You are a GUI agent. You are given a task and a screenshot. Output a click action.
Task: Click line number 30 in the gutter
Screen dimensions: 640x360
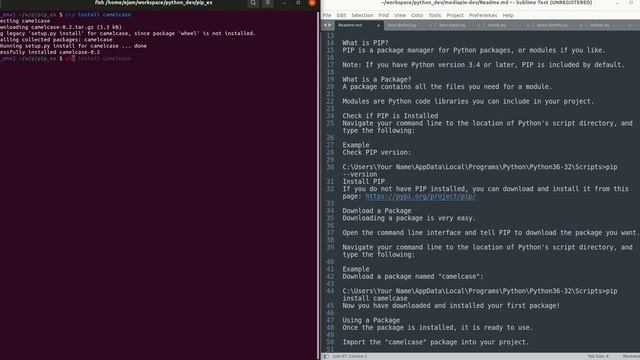pos(330,167)
